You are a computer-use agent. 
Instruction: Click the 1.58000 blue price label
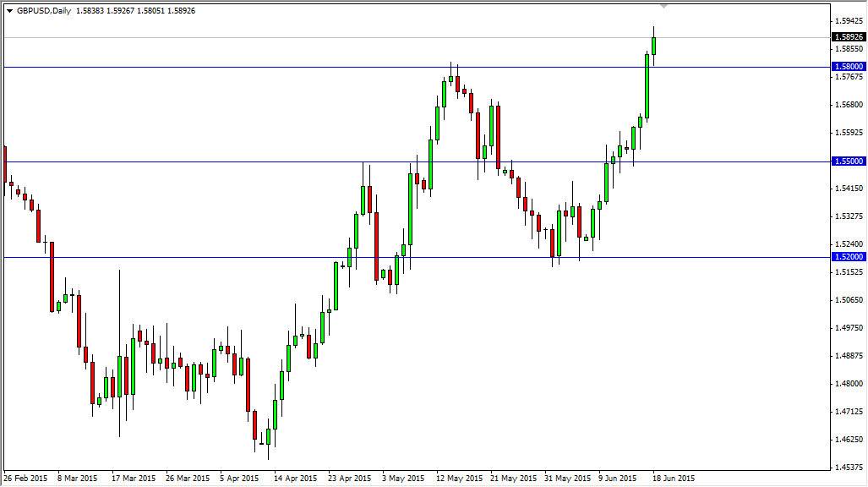849,65
